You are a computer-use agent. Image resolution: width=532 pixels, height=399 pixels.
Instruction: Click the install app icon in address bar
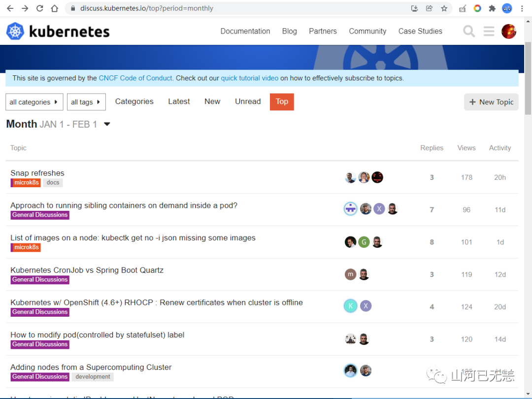point(414,8)
